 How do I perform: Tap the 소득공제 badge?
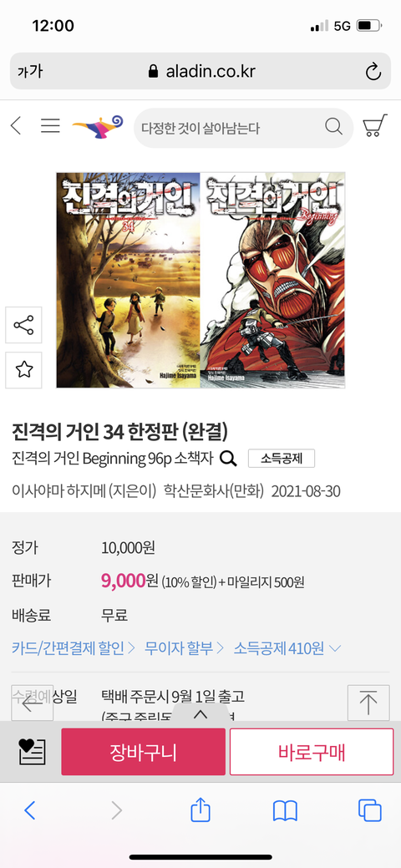point(282,459)
